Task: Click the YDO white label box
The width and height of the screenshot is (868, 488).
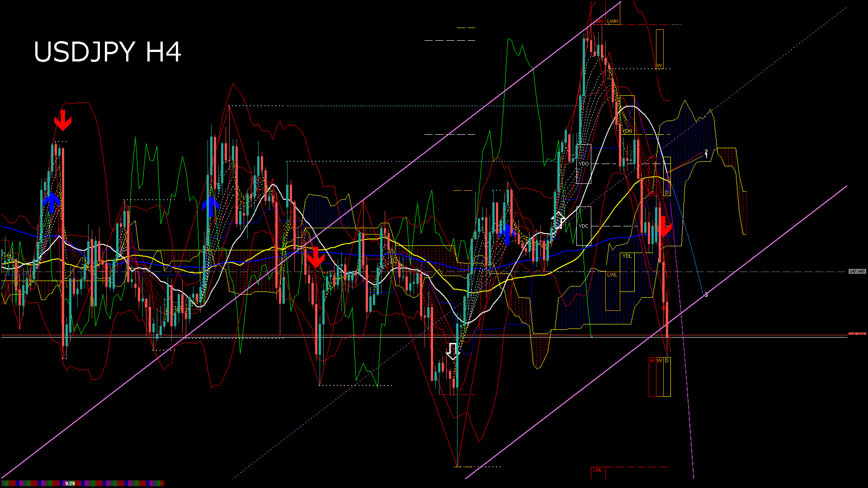Action: coord(584,164)
